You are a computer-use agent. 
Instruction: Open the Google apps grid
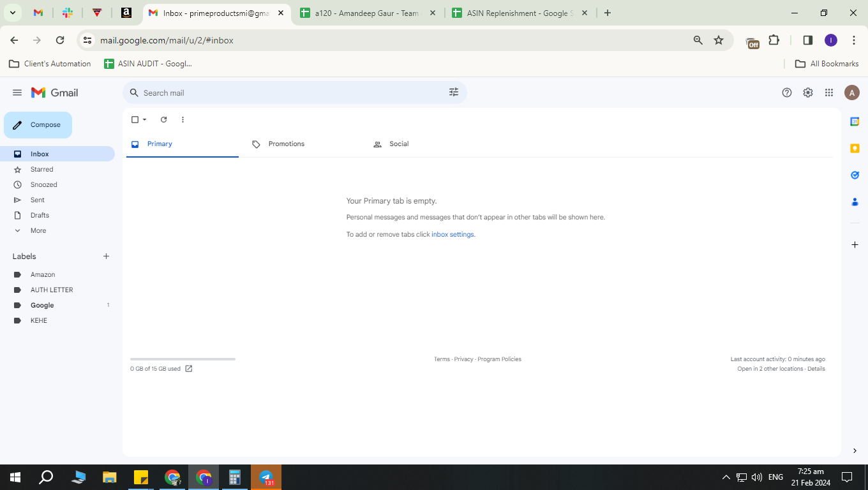point(829,93)
